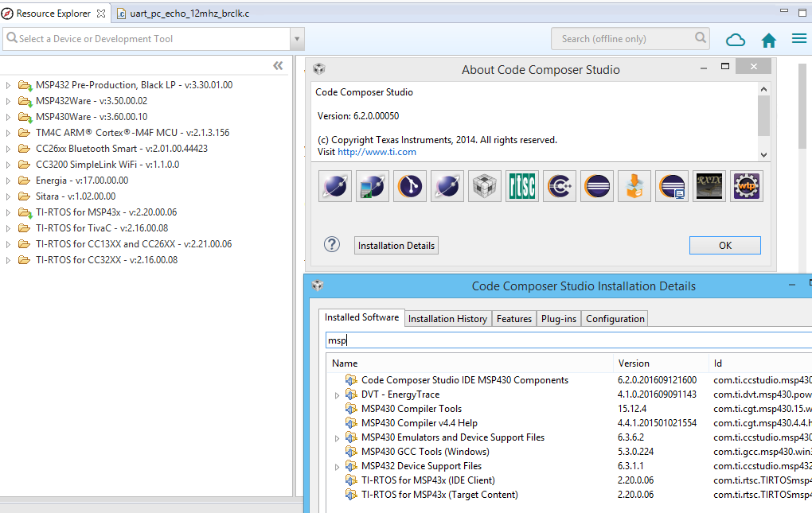Click the help question mark icon
812x513 pixels.
coord(332,245)
